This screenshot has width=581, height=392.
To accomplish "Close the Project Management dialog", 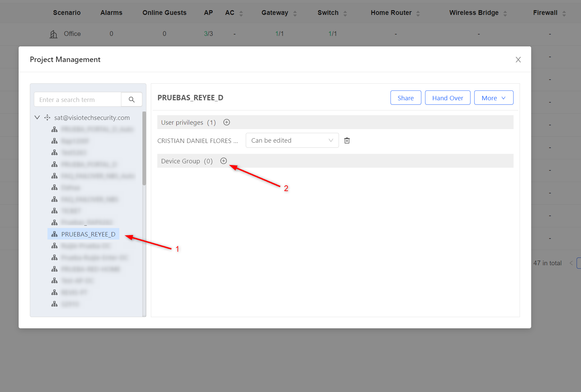I will click(x=518, y=60).
